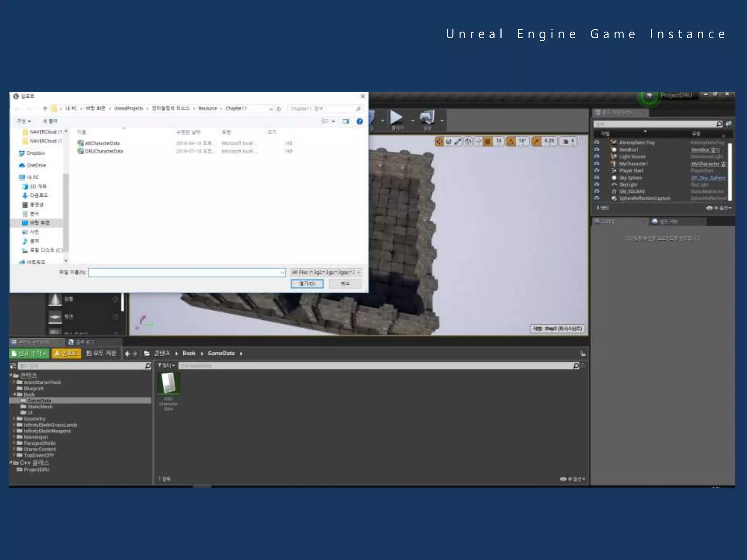Open the Play options dropdown arrow
The image size is (747, 560).
[x=413, y=120]
